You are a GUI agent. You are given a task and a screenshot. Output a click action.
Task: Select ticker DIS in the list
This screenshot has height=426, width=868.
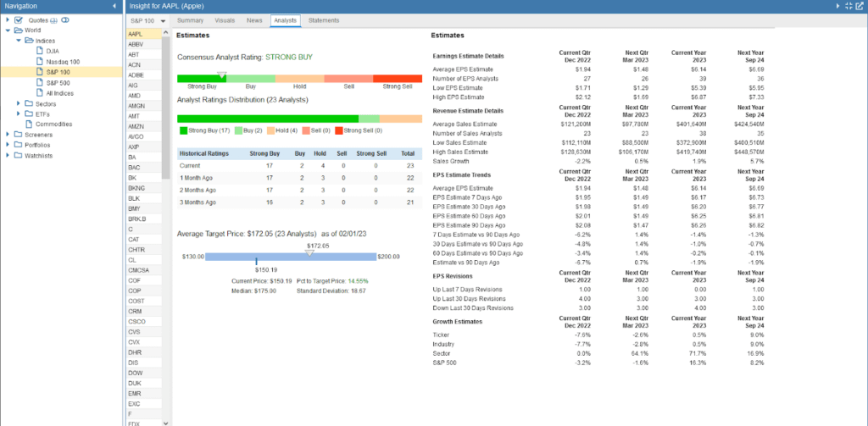tap(143, 363)
